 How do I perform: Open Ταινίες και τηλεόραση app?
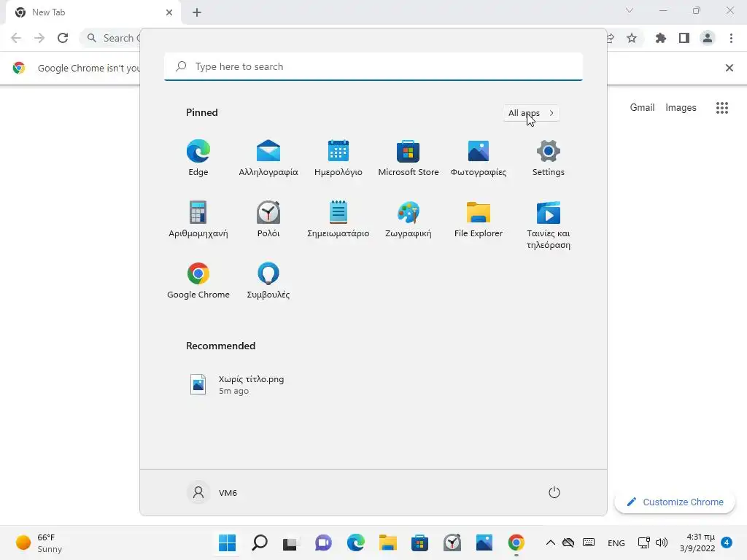pos(549,225)
